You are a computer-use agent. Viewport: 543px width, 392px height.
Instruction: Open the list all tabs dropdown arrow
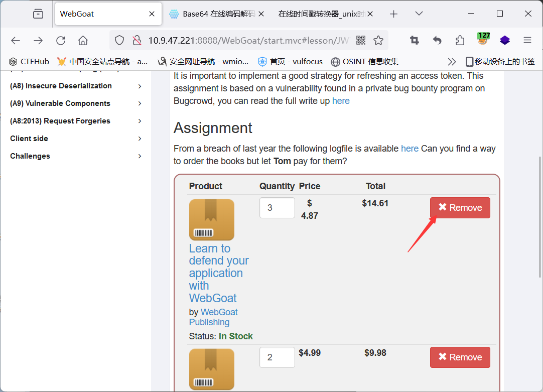tap(419, 14)
